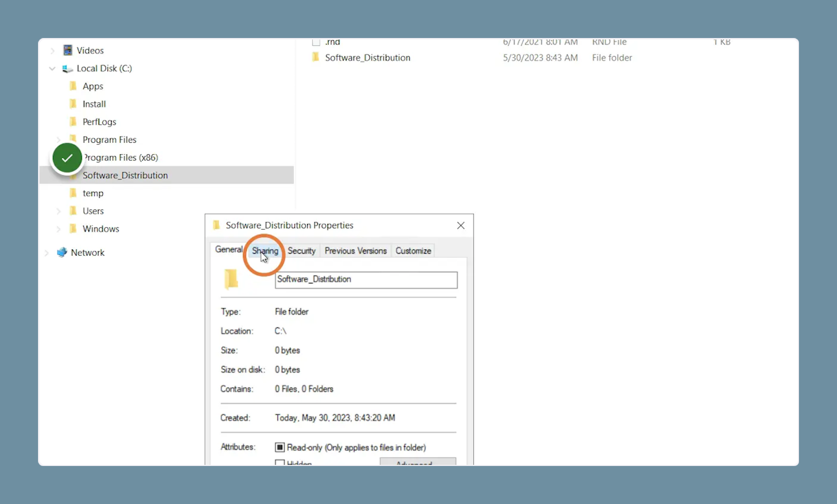Click the Advanced button in Properties

418,461
